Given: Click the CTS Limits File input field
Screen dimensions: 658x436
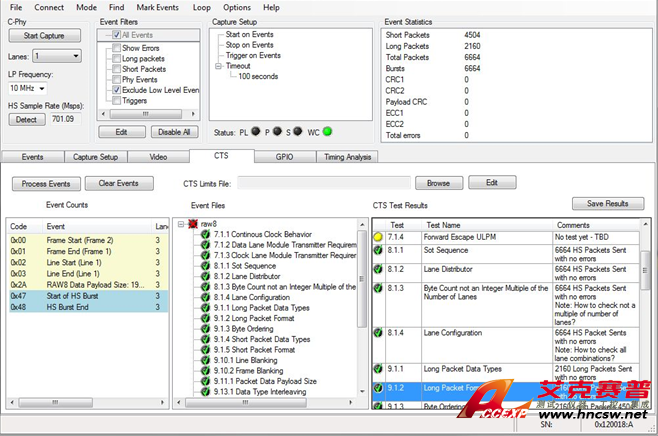Looking at the screenshot, I should (324, 184).
